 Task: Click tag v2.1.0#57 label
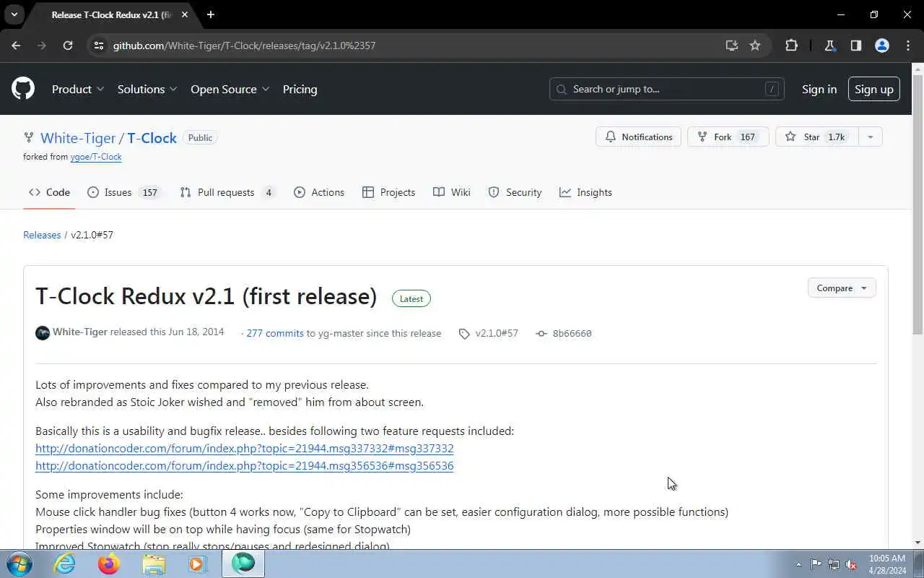point(497,333)
